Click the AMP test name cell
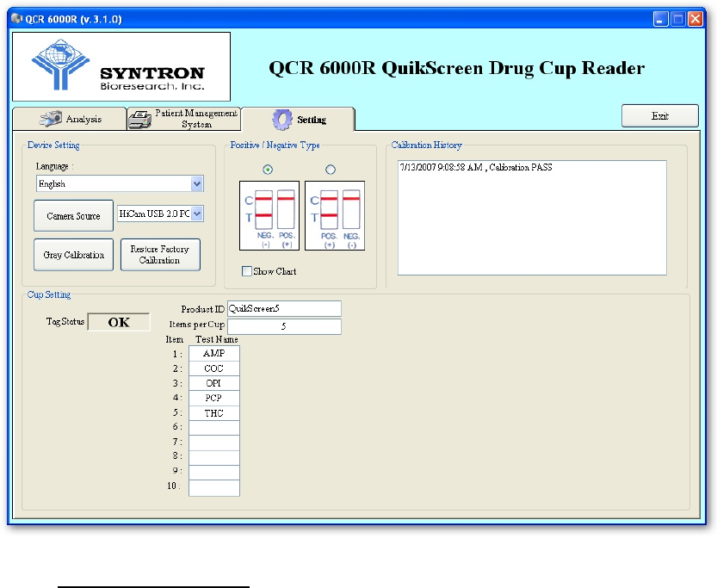 [214, 354]
